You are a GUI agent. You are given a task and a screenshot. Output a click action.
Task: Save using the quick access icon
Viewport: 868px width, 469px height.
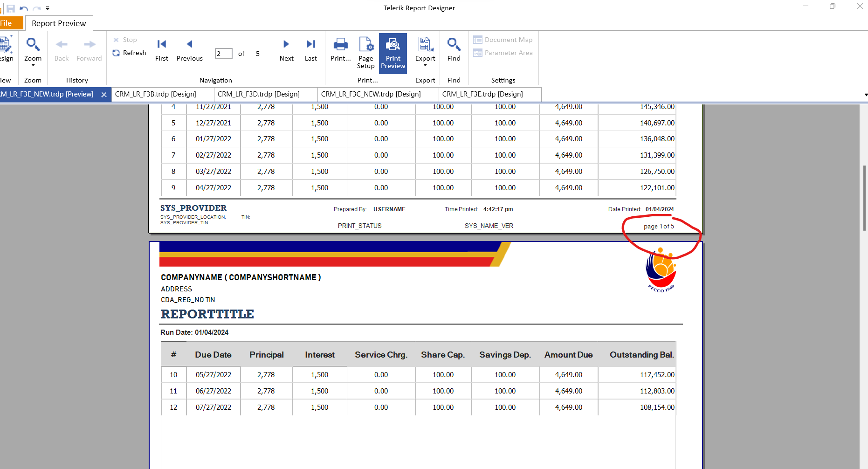pos(11,8)
